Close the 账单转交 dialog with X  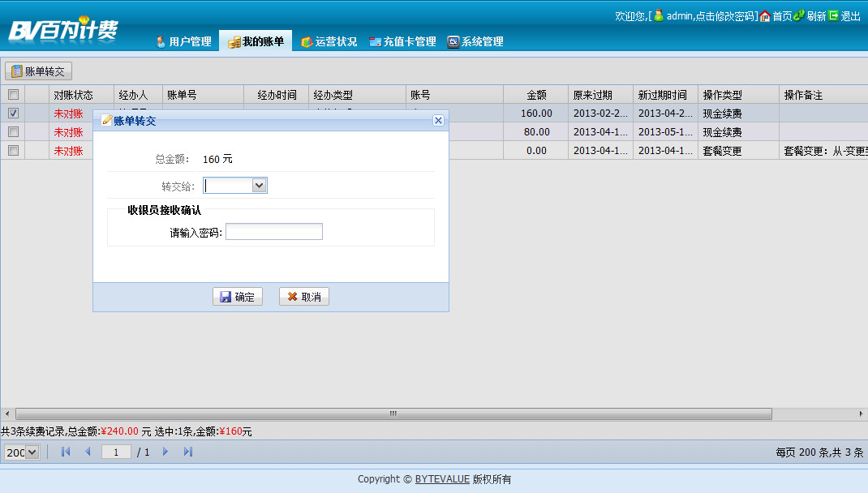tap(438, 121)
